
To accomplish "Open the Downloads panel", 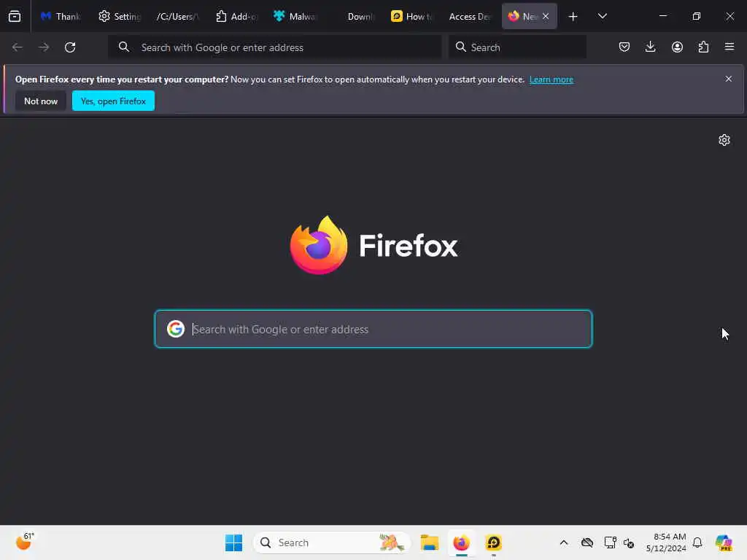I will click(x=650, y=47).
